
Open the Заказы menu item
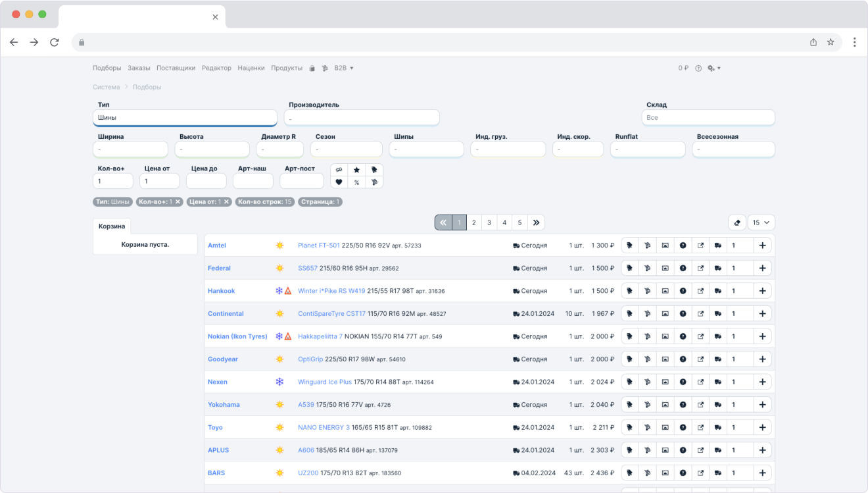coord(139,68)
